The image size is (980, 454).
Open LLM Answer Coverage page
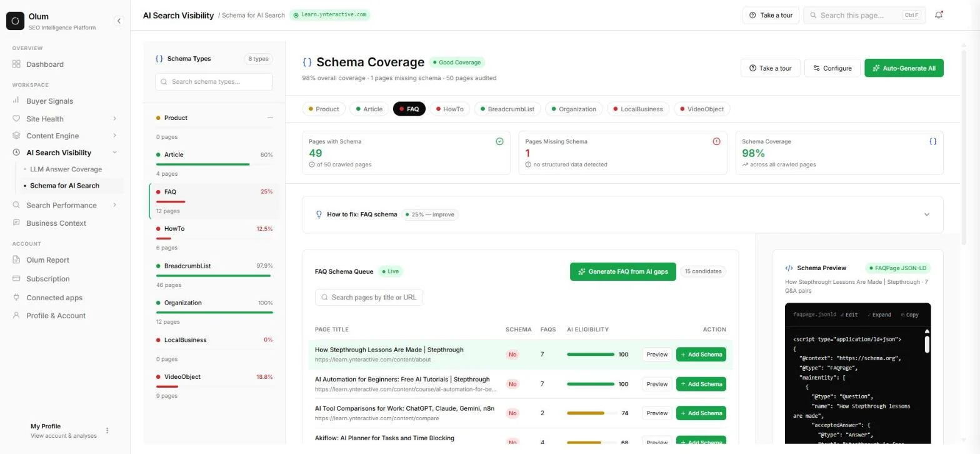tap(66, 169)
